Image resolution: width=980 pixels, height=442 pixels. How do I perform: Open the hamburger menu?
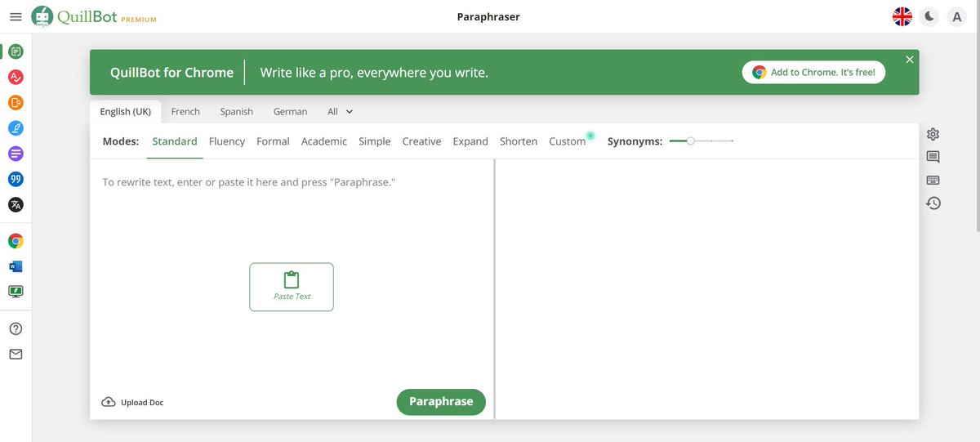16,16
